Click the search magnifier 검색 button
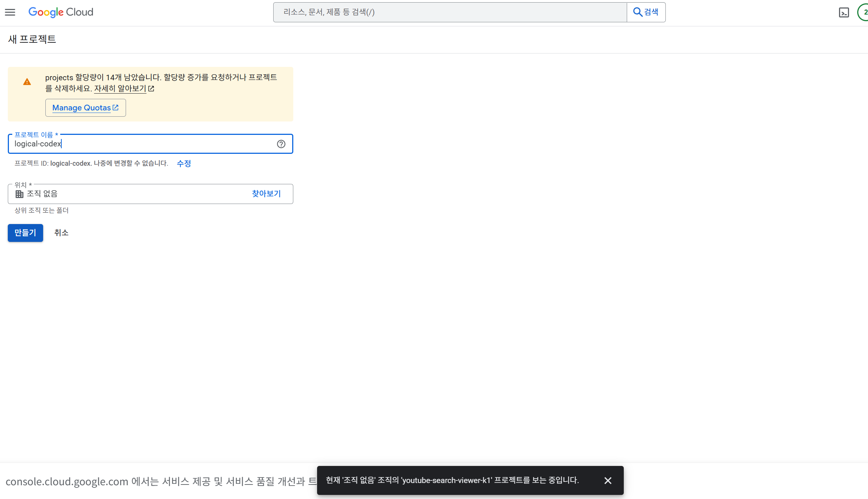Viewport: 868px width, 499px height. pyautogui.click(x=646, y=12)
